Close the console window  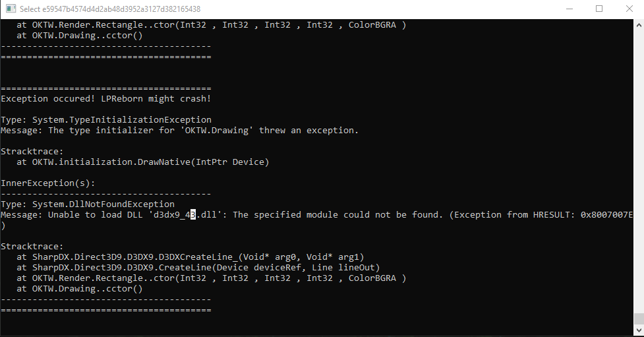click(x=629, y=9)
